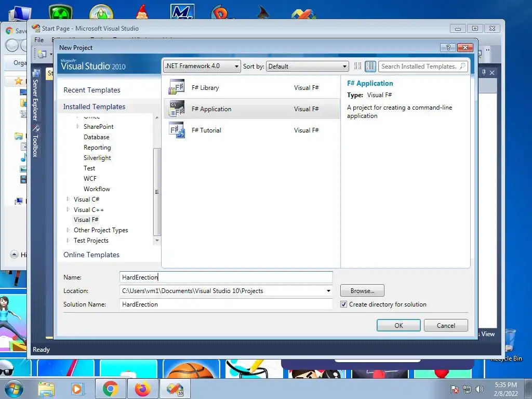
Task: Select the F# Application template icon
Action: [177, 109]
